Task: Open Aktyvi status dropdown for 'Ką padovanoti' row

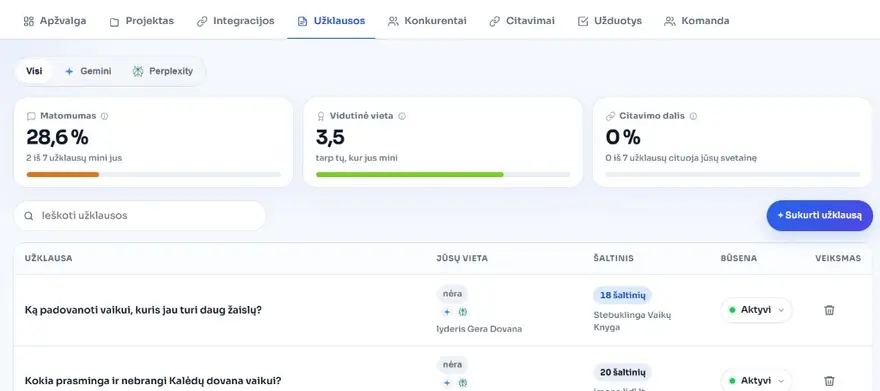Action: 756,310
